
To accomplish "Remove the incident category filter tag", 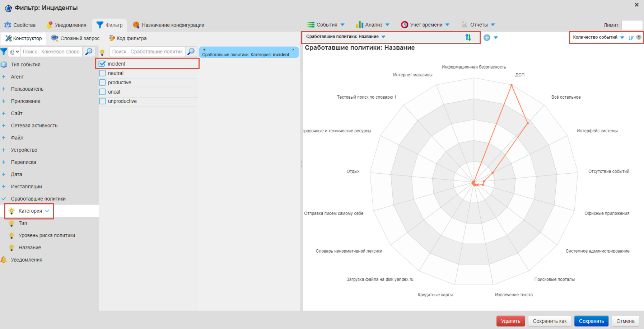I will pos(293,50).
